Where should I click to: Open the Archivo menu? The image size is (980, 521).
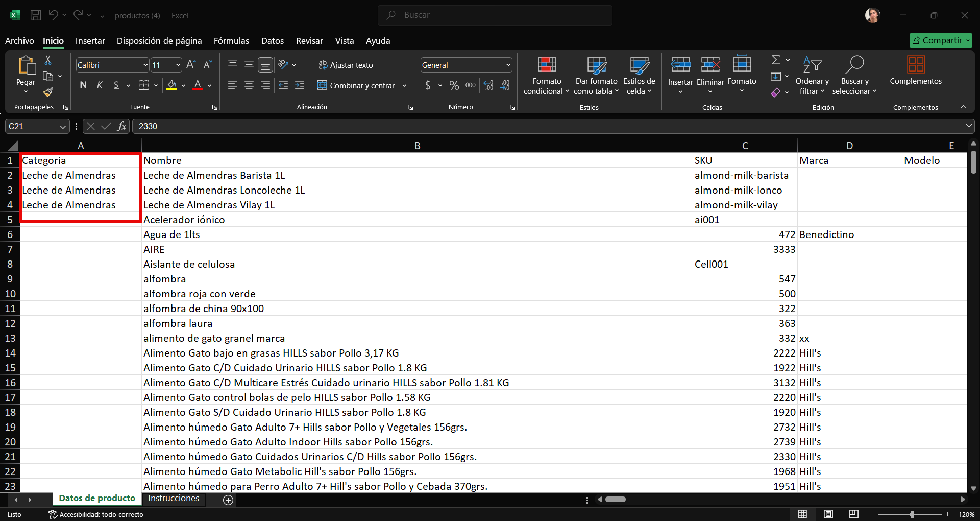(19, 41)
